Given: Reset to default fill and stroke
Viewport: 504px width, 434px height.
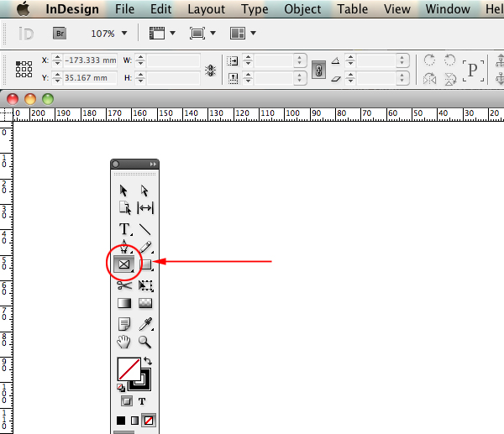Looking at the screenshot, I should click(x=121, y=388).
